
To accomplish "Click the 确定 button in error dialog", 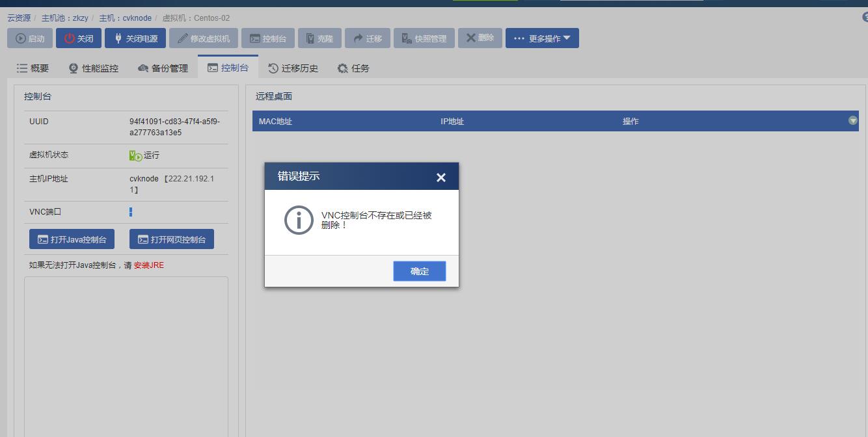I will coord(419,271).
